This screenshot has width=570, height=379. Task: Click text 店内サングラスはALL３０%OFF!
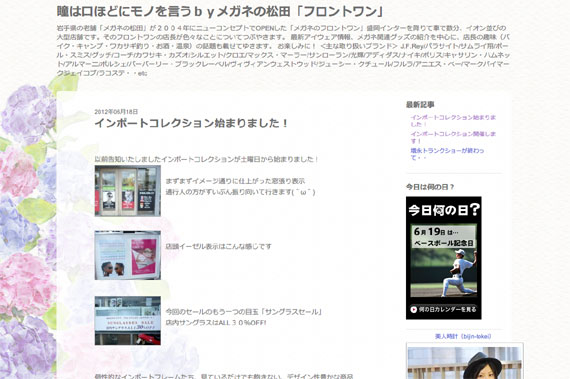(x=216, y=323)
